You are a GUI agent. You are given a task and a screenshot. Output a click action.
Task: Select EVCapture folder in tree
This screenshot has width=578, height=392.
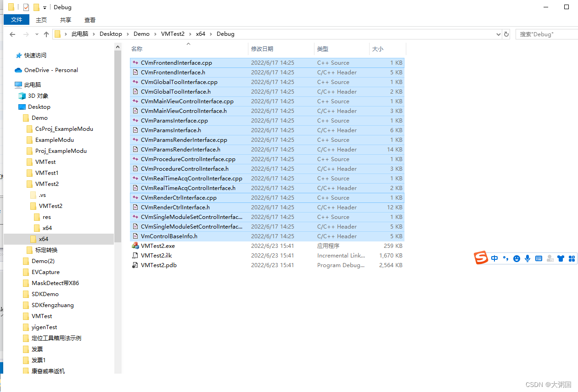(45, 272)
